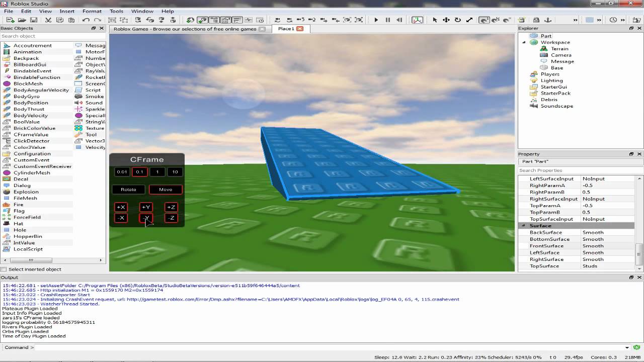Image resolution: width=644 pixels, height=362 pixels.
Task: Toggle the 3D axis grid icon
Action: pos(417,20)
